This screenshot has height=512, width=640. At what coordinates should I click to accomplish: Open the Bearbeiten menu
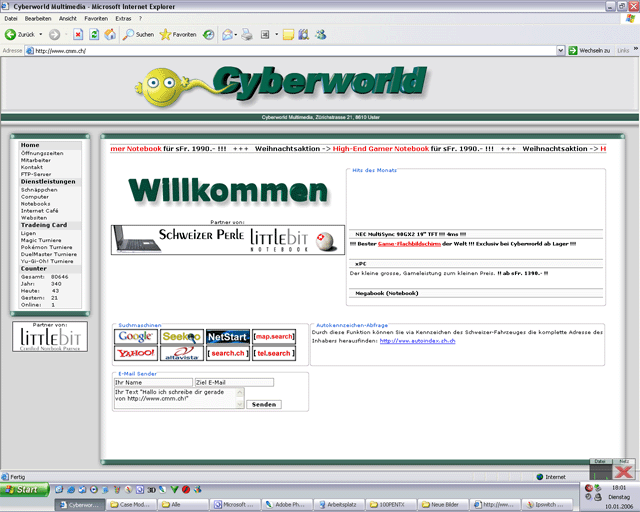[x=38, y=18]
